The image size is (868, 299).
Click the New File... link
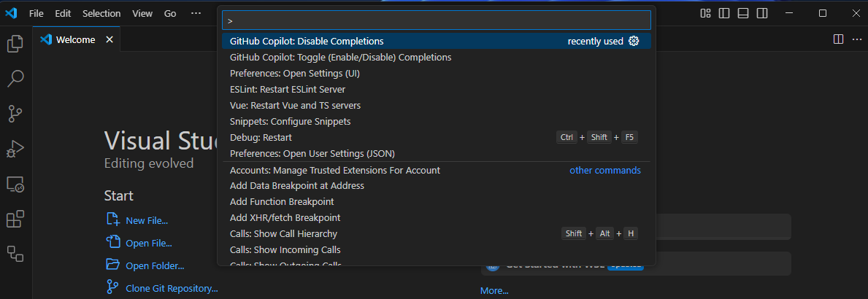[x=147, y=220]
